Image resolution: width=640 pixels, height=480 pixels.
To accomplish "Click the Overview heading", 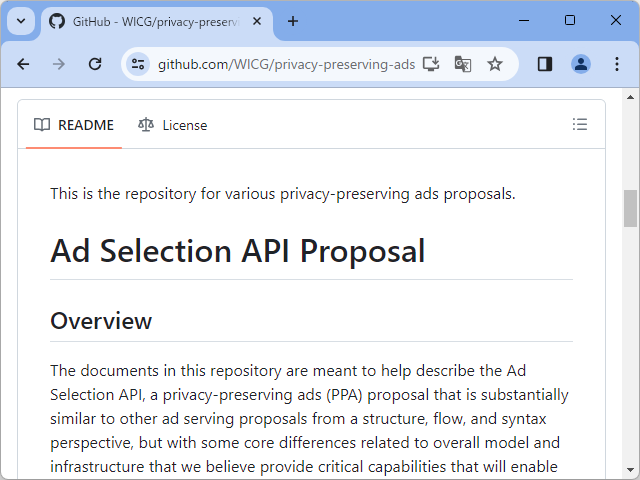I will point(101,321).
